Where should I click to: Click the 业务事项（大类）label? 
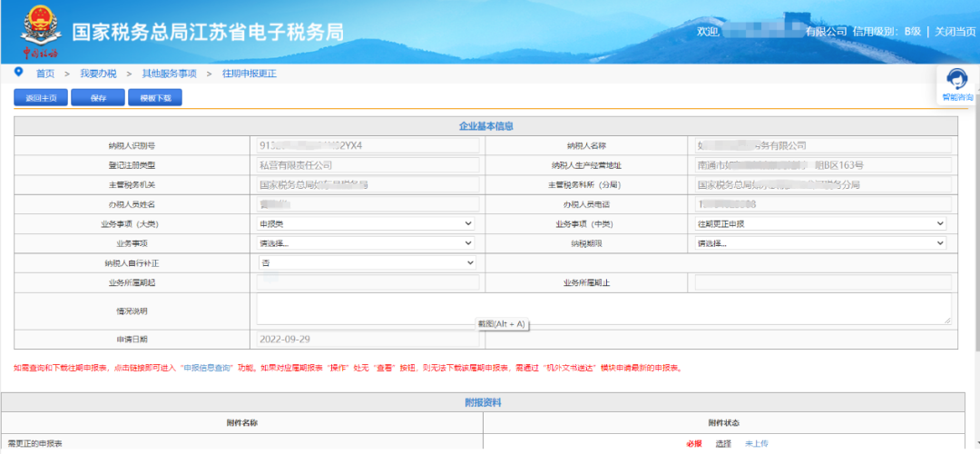pyautogui.click(x=132, y=224)
